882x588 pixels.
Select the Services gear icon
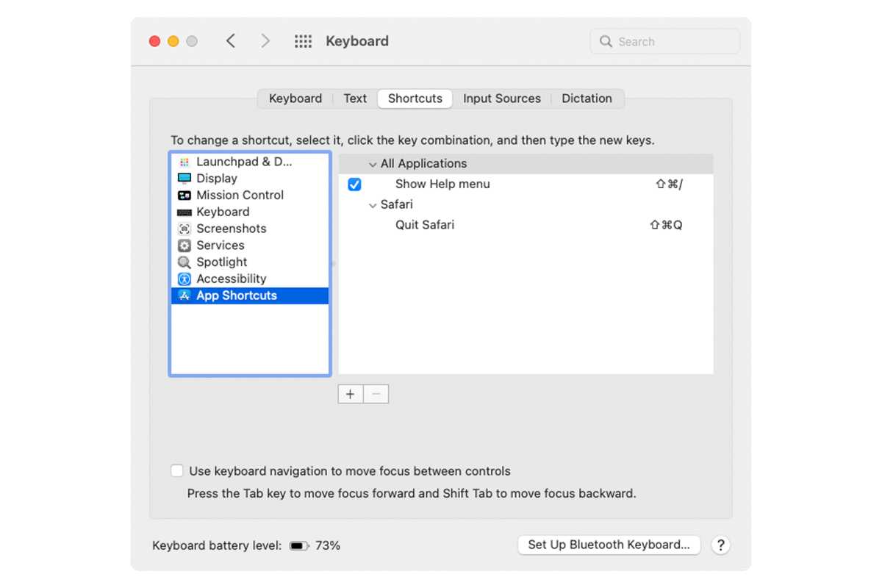184,245
